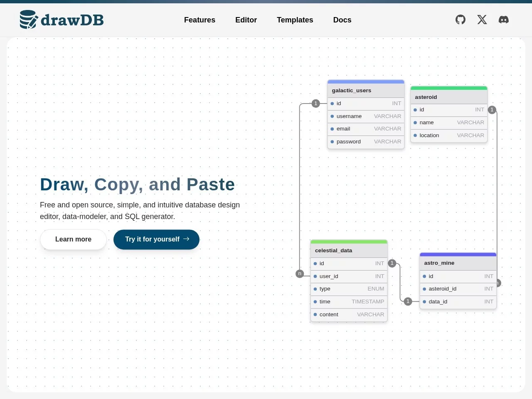Open the Discord community icon

point(503,20)
